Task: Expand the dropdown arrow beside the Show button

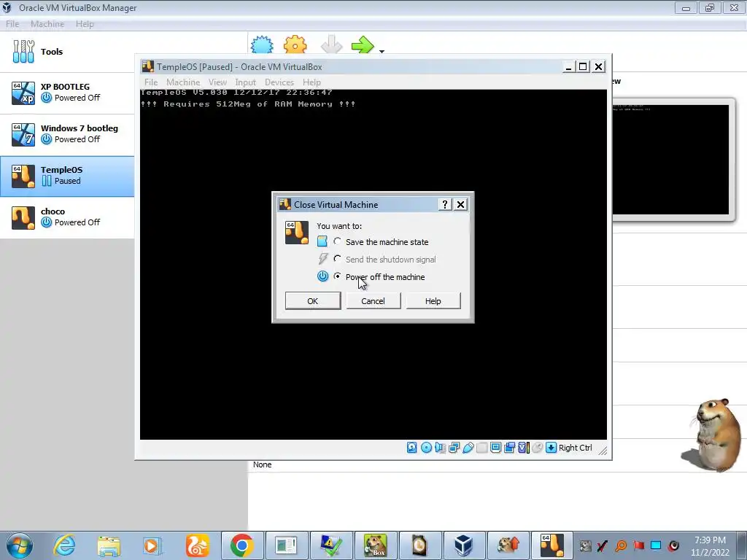Action: [x=382, y=51]
